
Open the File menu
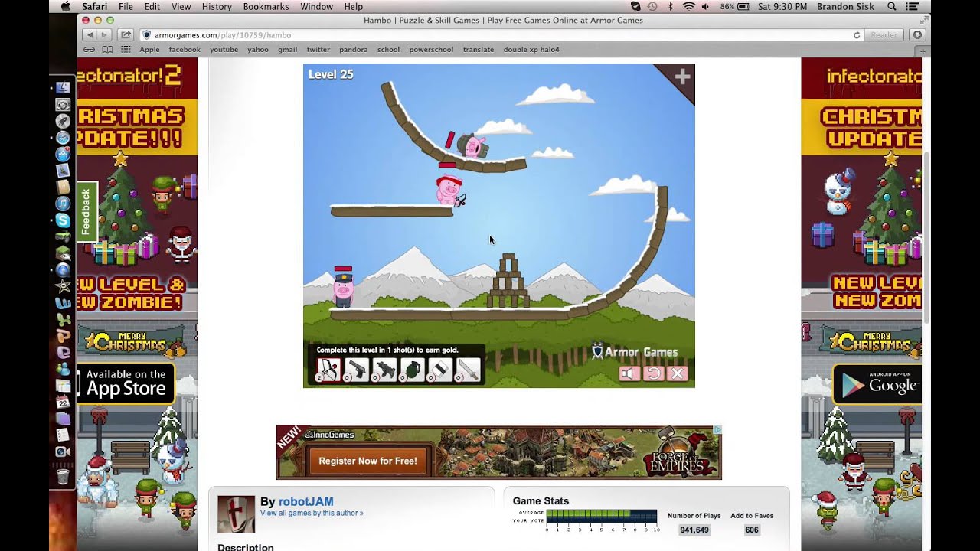coord(126,6)
